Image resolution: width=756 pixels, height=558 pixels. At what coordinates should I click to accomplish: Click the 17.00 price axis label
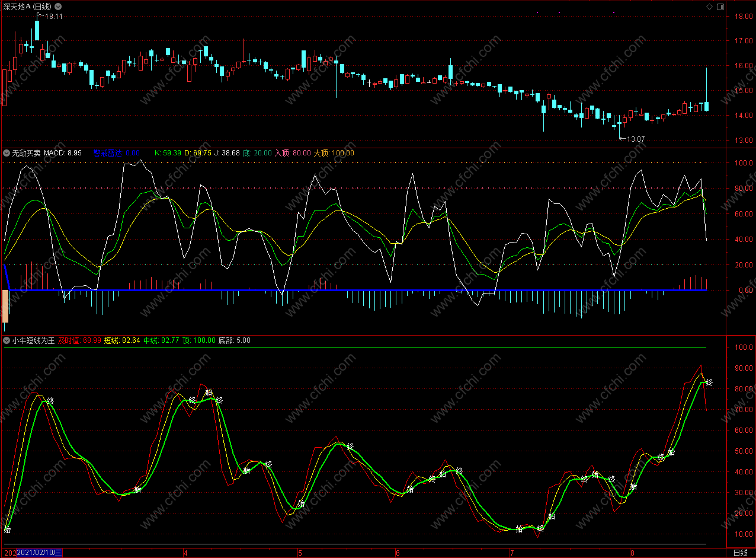click(x=743, y=41)
